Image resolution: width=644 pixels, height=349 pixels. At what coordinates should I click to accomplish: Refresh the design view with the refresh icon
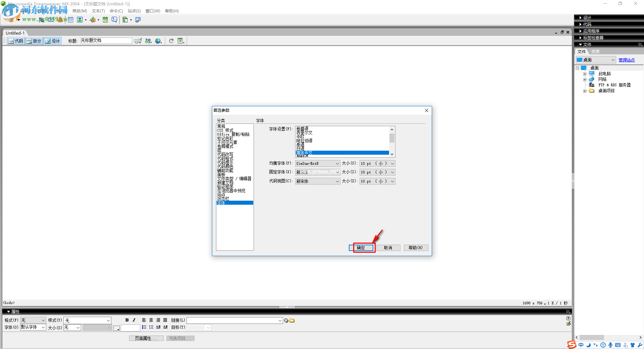coord(171,41)
